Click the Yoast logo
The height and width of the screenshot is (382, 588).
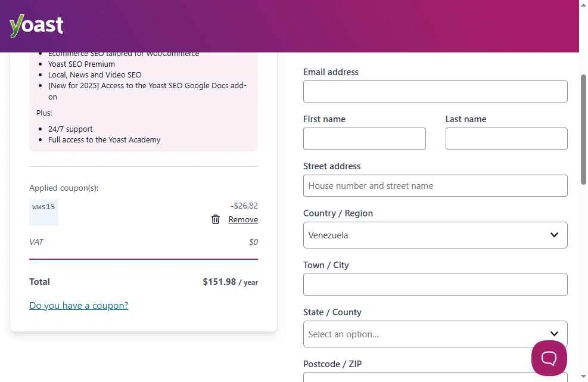click(x=36, y=26)
